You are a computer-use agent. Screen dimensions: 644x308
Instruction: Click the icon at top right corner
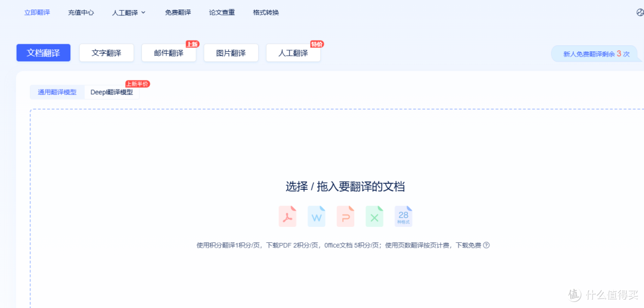click(640, 13)
